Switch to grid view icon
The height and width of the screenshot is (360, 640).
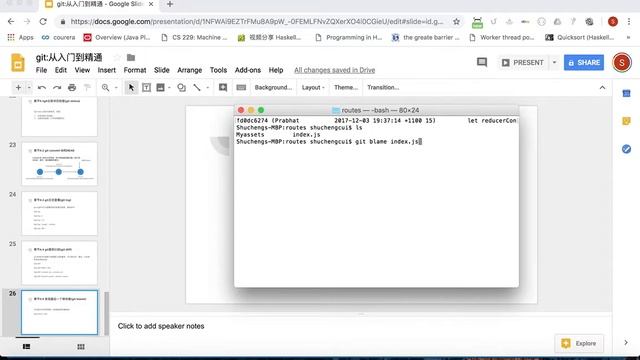81,347
